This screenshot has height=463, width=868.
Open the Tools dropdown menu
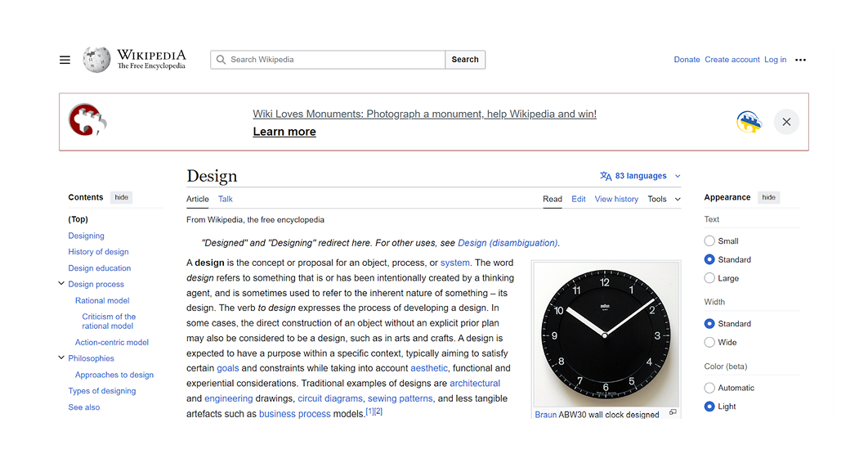(664, 200)
